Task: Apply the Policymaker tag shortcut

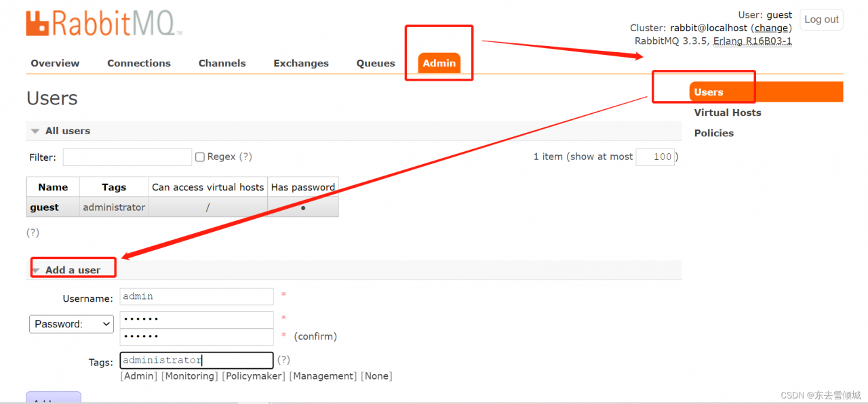Action: point(254,376)
